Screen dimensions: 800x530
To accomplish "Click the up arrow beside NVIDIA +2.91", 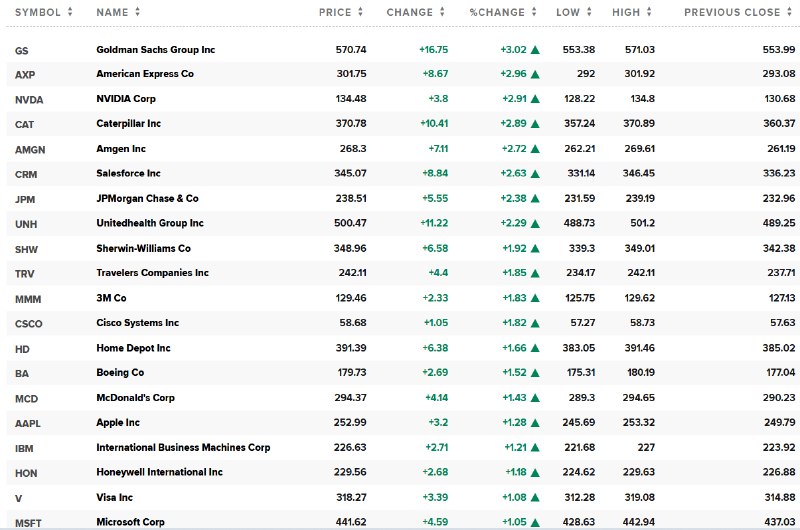I will point(535,99).
